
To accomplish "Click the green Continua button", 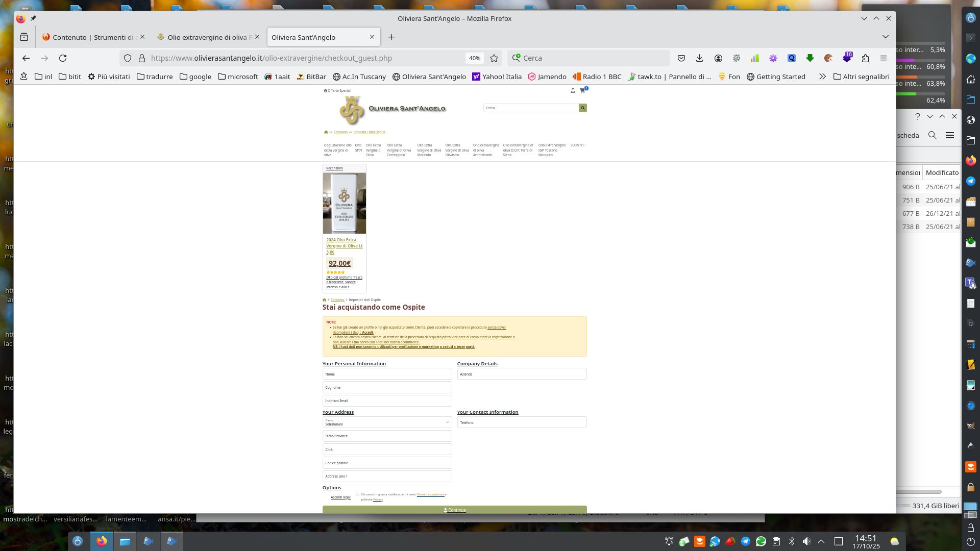I will pyautogui.click(x=455, y=510).
